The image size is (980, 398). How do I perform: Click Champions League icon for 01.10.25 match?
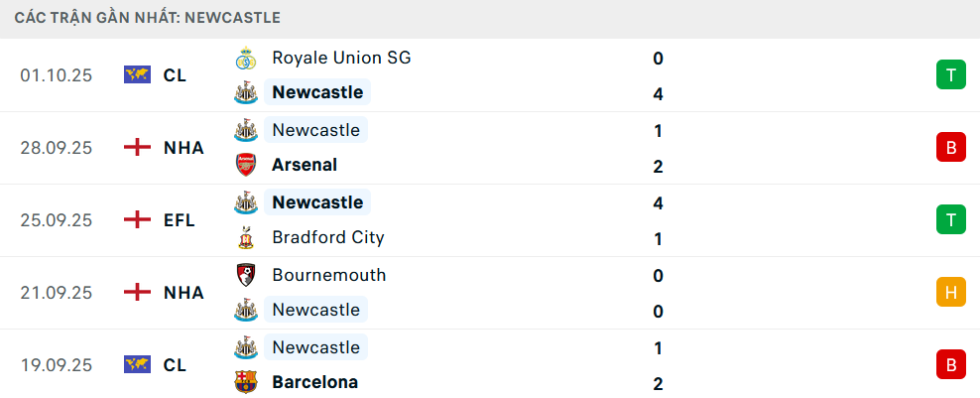click(x=137, y=74)
